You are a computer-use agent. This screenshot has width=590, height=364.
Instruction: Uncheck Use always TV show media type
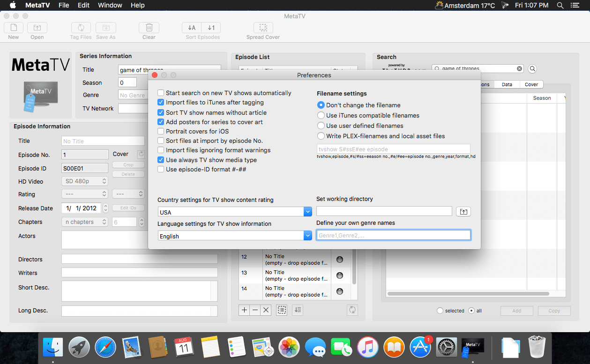[161, 160]
